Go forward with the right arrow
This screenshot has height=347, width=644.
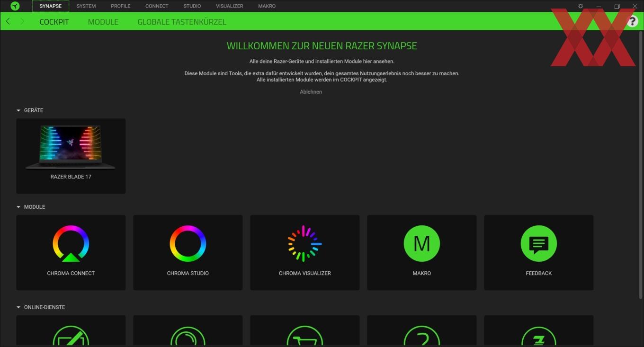tap(22, 21)
